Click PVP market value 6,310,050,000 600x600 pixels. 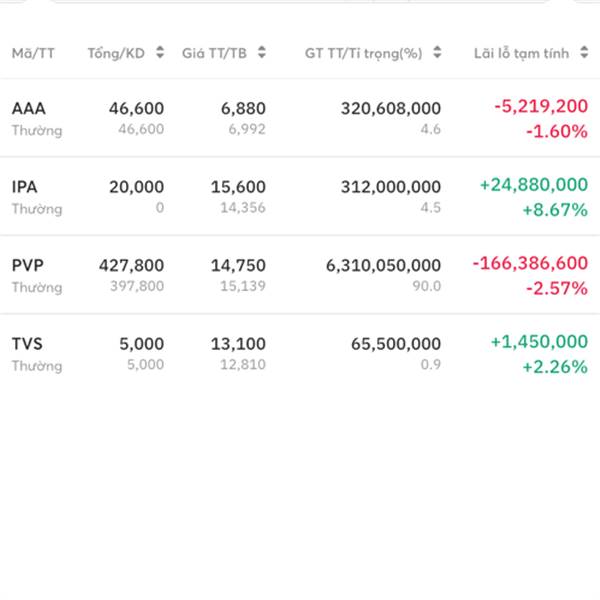[x=383, y=265]
